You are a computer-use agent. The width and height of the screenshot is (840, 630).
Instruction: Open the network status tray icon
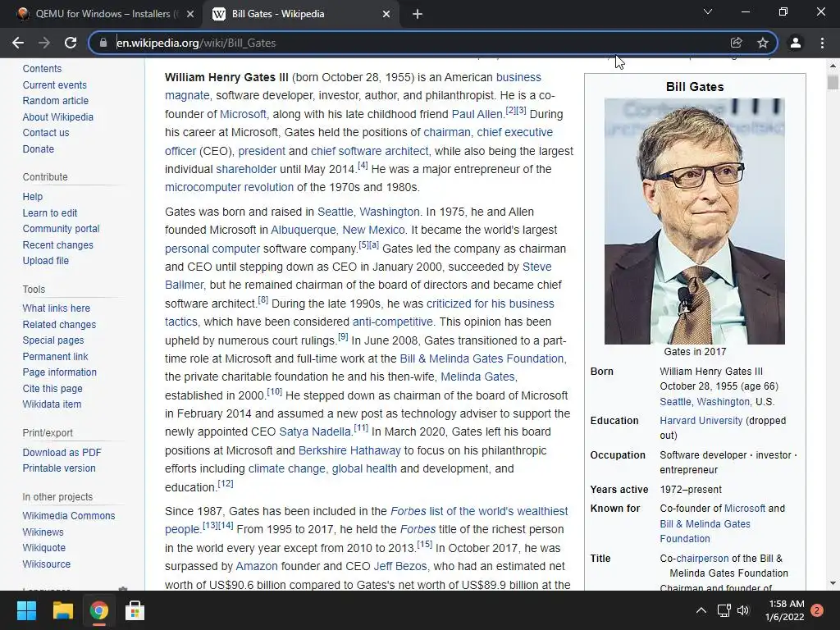click(x=724, y=610)
